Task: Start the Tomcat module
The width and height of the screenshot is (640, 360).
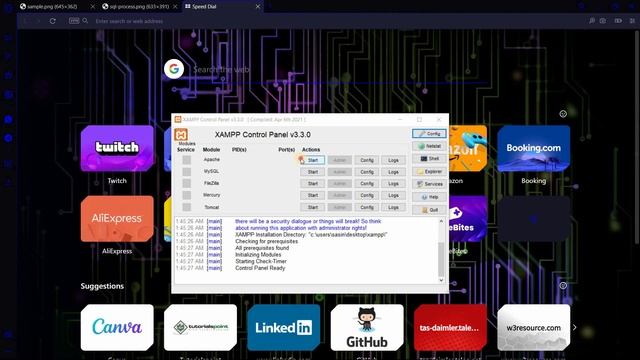Action: (313, 207)
